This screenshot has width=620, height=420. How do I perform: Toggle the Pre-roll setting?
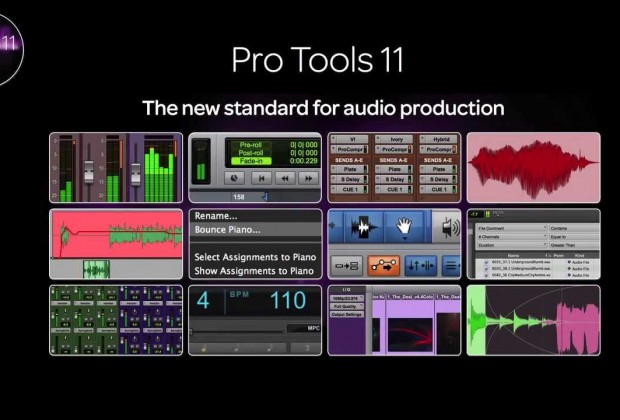(251, 145)
